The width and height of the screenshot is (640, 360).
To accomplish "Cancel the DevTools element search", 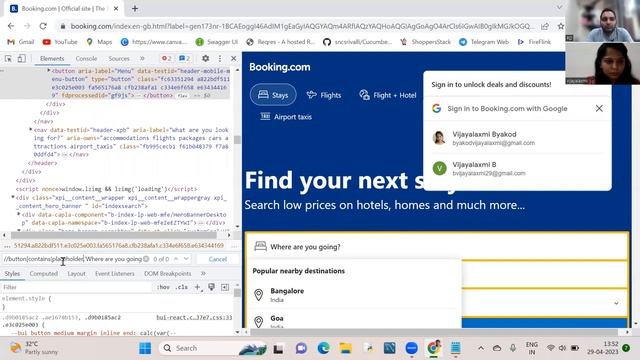I will [x=218, y=259].
